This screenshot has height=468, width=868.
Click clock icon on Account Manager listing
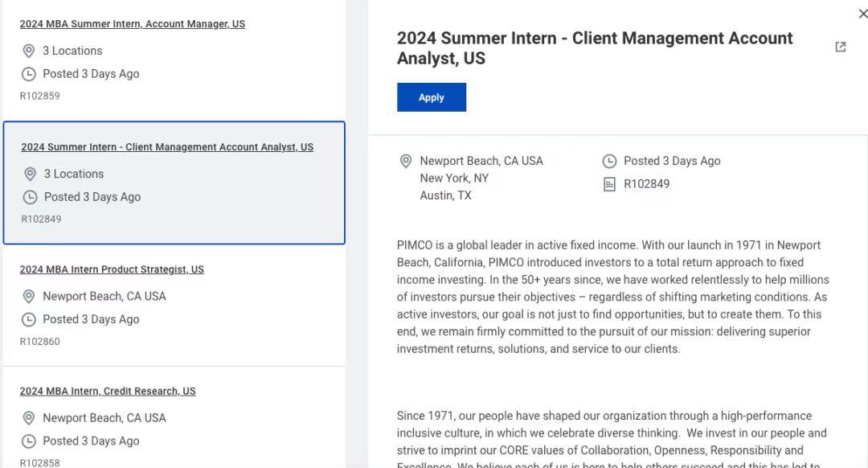(x=28, y=74)
